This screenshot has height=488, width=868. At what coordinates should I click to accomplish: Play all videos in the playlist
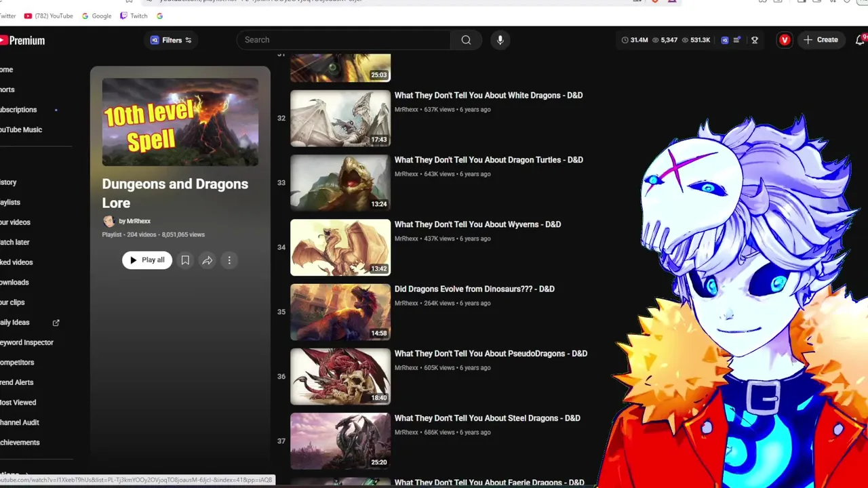[147, 260]
